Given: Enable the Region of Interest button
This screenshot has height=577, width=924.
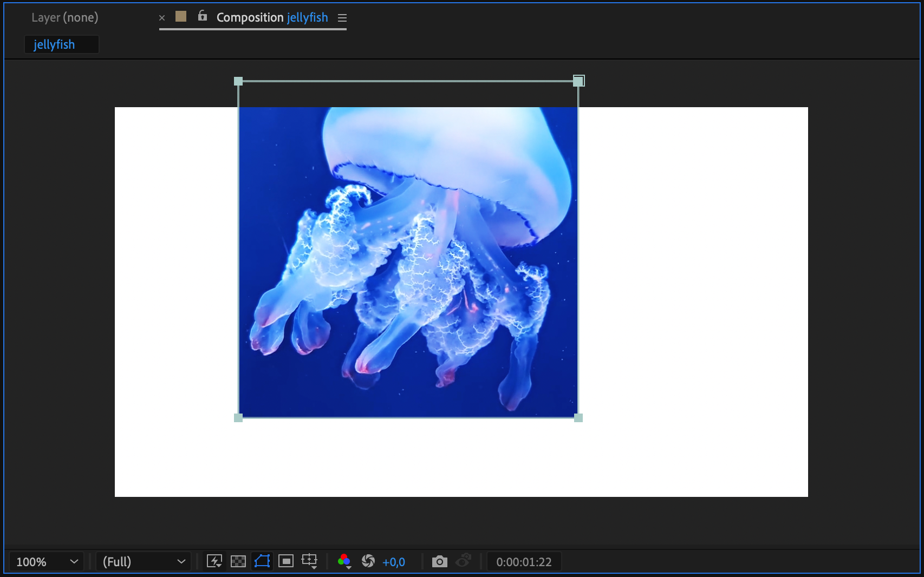Looking at the screenshot, I should [286, 561].
